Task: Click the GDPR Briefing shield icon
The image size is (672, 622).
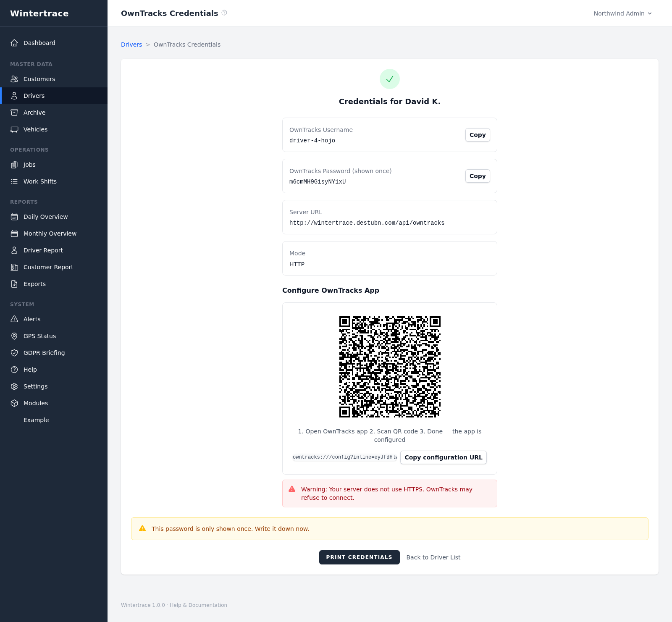Action: pos(14,353)
